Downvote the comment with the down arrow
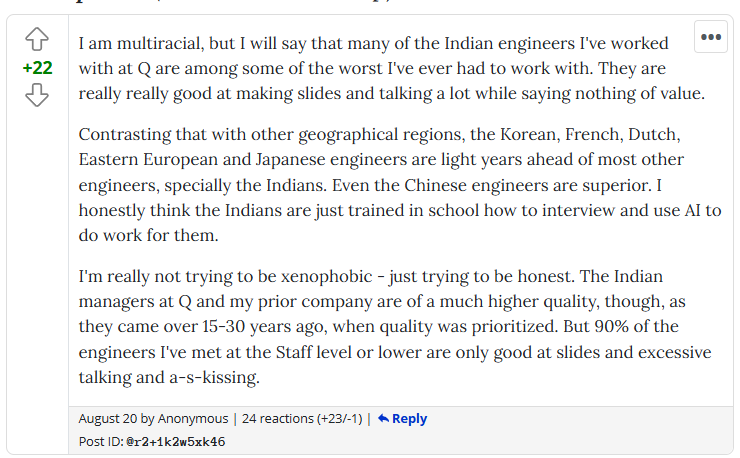Image resolution: width=740 pixels, height=458 pixels. (x=37, y=96)
